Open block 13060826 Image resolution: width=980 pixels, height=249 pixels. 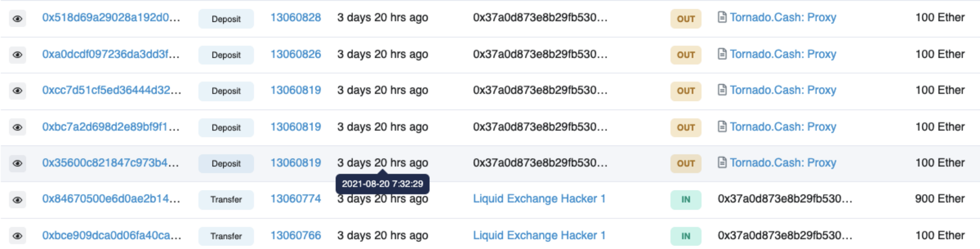296,54
